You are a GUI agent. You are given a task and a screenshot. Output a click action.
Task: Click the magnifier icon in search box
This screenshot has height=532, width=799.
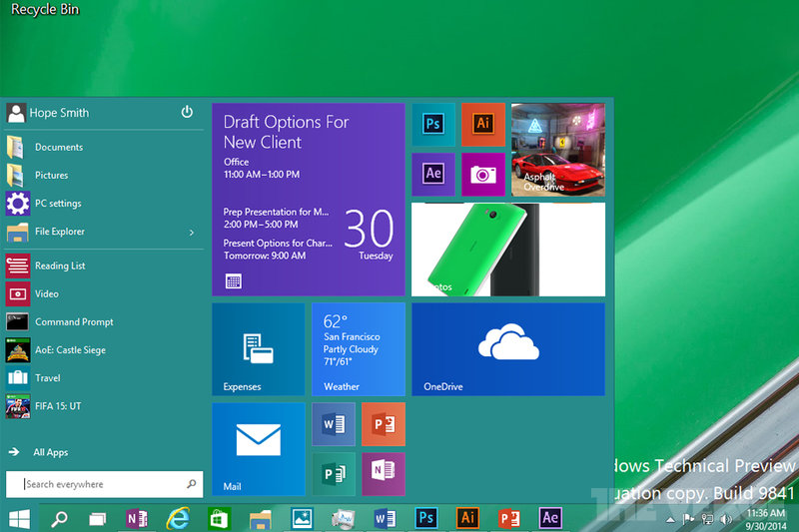[192, 484]
